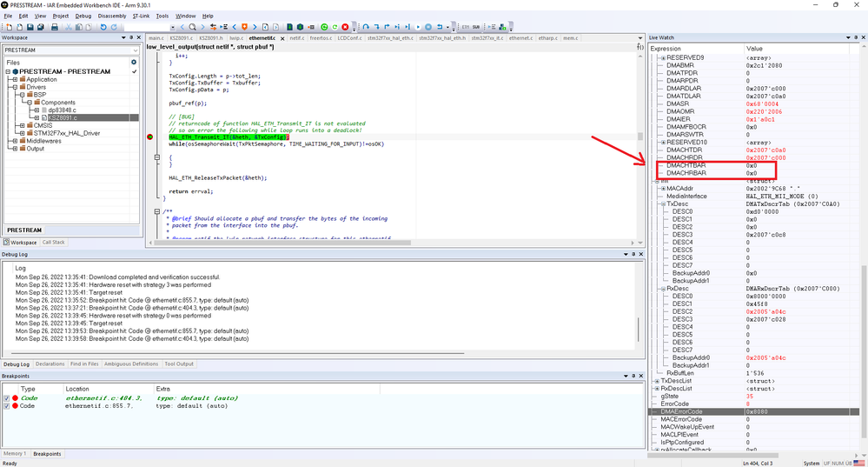Expand the Application folder node
868x467 pixels.
(x=15, y=79)
